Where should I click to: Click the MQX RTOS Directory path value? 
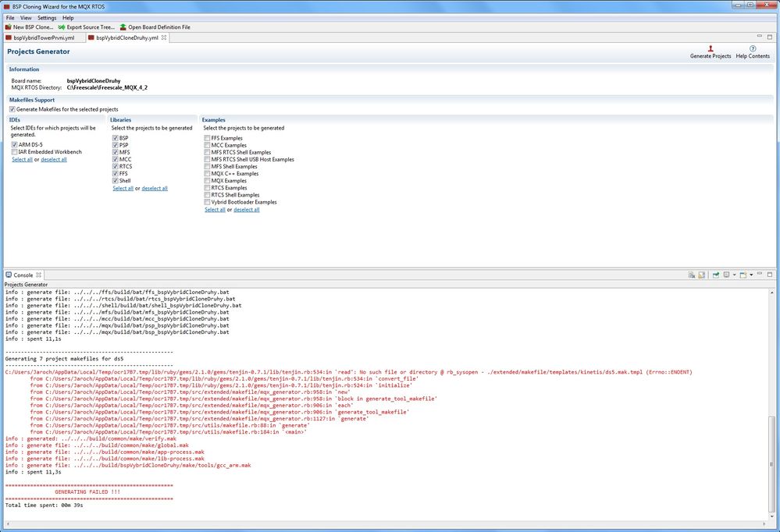107,88
